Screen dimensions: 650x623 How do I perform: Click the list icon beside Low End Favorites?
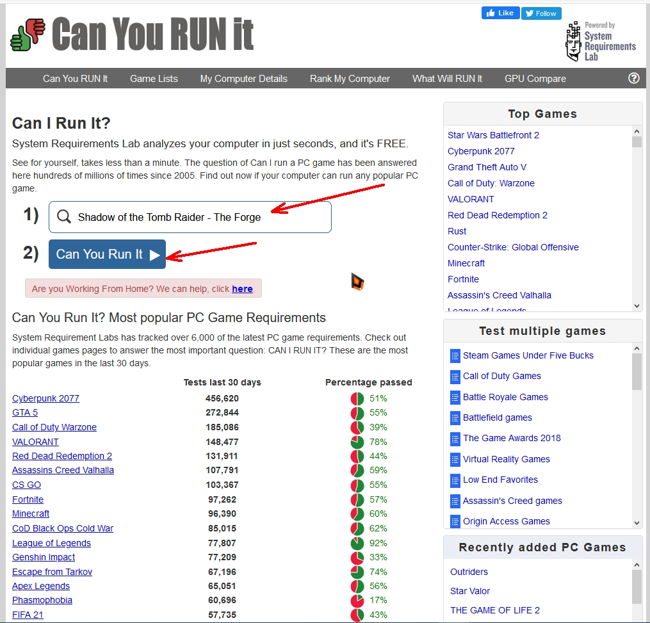455,480
